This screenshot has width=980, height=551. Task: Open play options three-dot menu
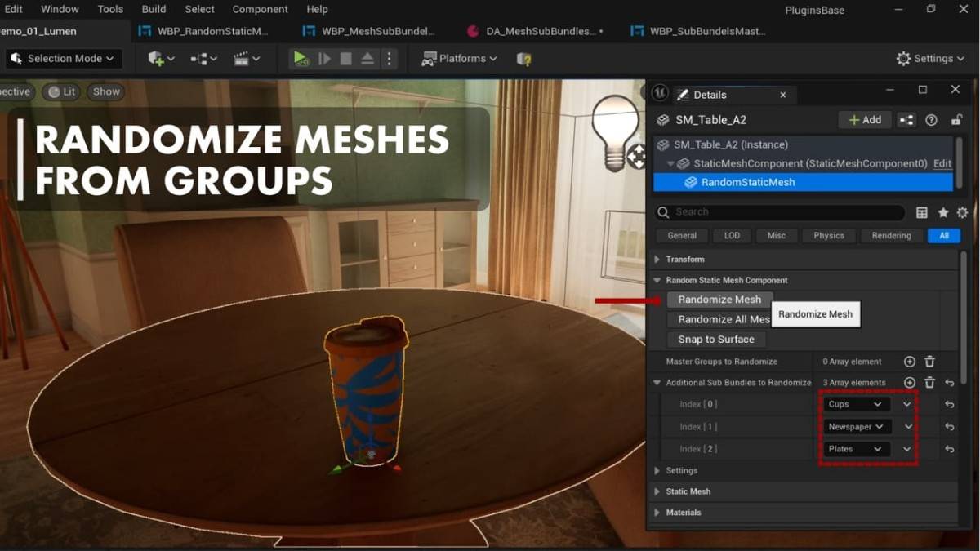pos(389,59)
